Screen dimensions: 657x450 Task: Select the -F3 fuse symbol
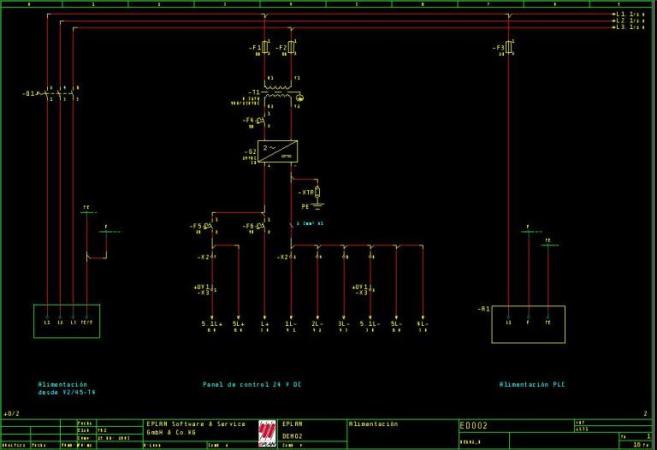click(x=509, y=47)
